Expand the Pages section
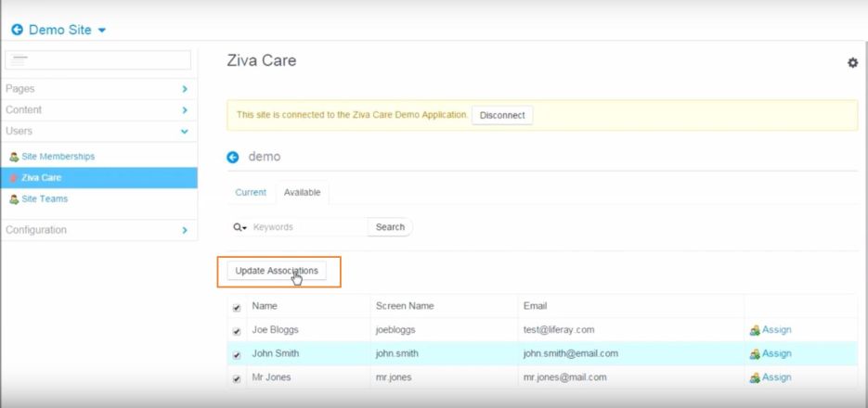Image resolution: width=868 pixels, height=408 pixels. 98,88
